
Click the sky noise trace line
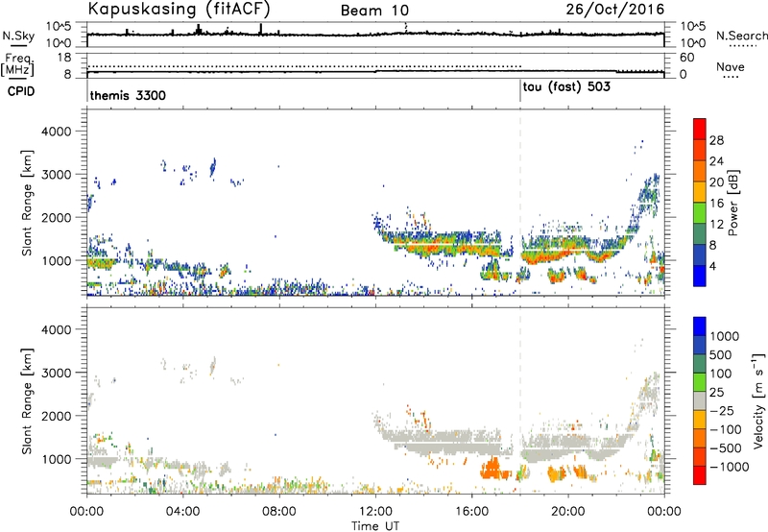pyautogui.click(x=375, y=34)
